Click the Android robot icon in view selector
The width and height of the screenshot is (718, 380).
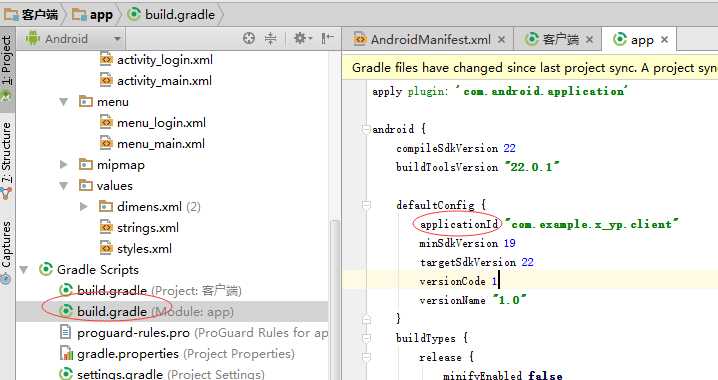[x=33, y=38]
